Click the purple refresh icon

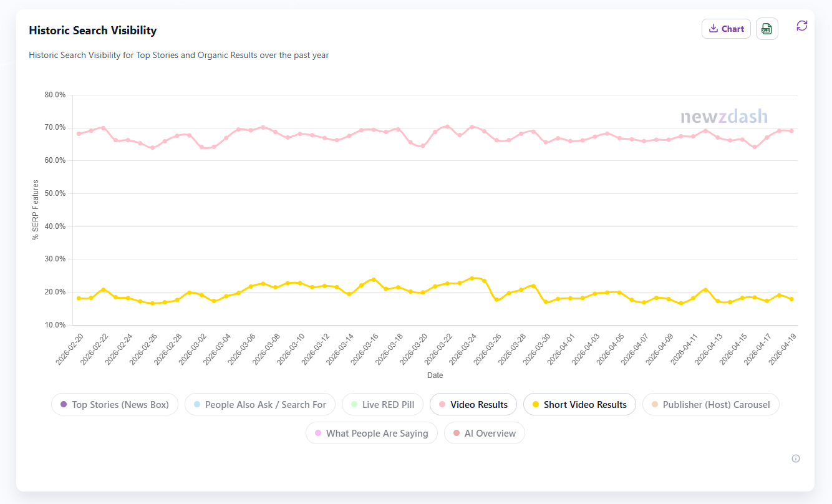802,26
